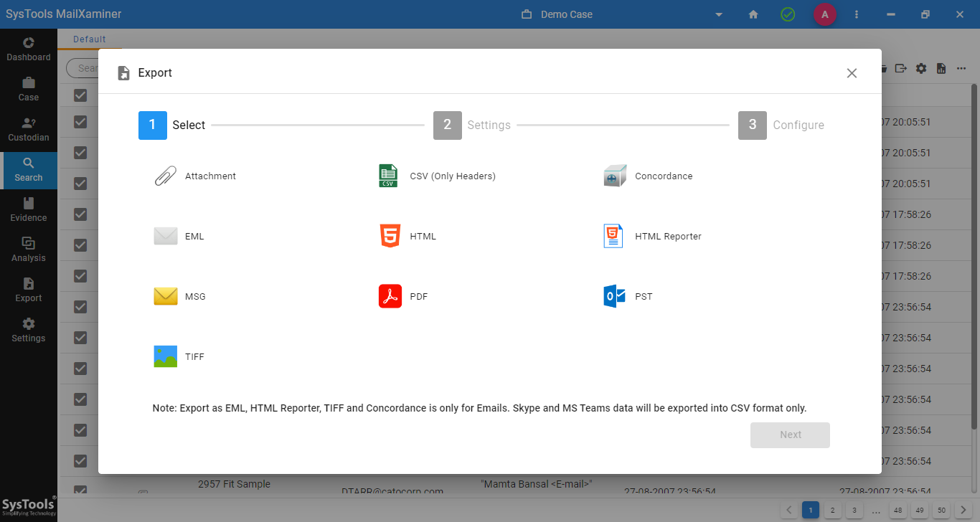The width and height of the screenshot is (980, 522).
Task: Choose the MSG yellow envelope format
Action: tap(180, 296)
